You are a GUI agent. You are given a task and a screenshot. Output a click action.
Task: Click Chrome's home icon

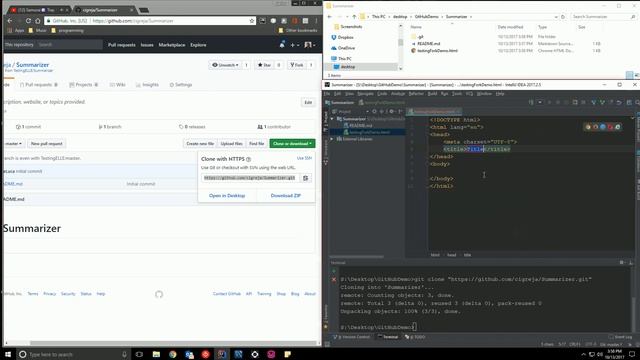click(x=38, y=21)
